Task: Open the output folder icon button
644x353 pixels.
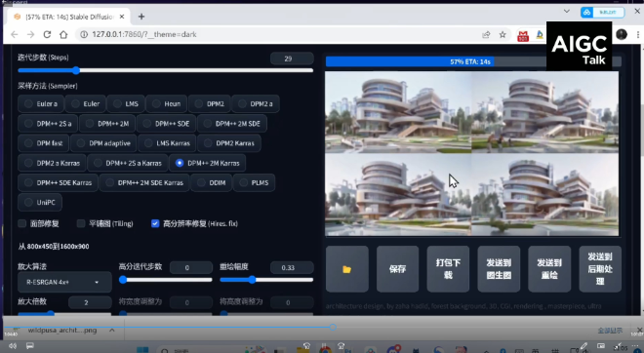Action: click(x=347, y=269)
